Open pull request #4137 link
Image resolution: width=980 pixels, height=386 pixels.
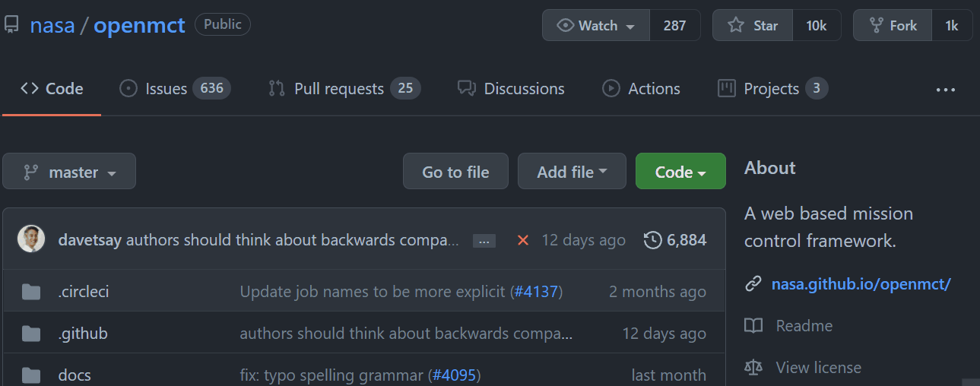coord(536,291)
